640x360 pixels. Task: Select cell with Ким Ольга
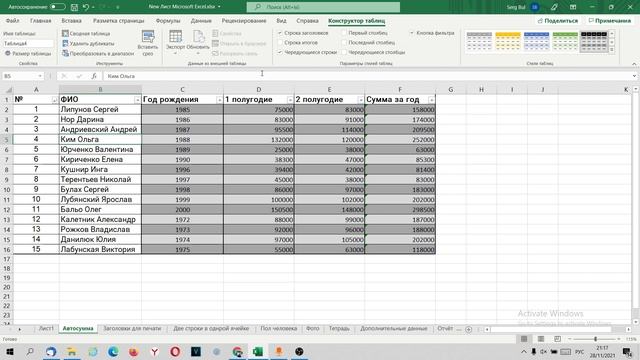(x=100, y=140)
